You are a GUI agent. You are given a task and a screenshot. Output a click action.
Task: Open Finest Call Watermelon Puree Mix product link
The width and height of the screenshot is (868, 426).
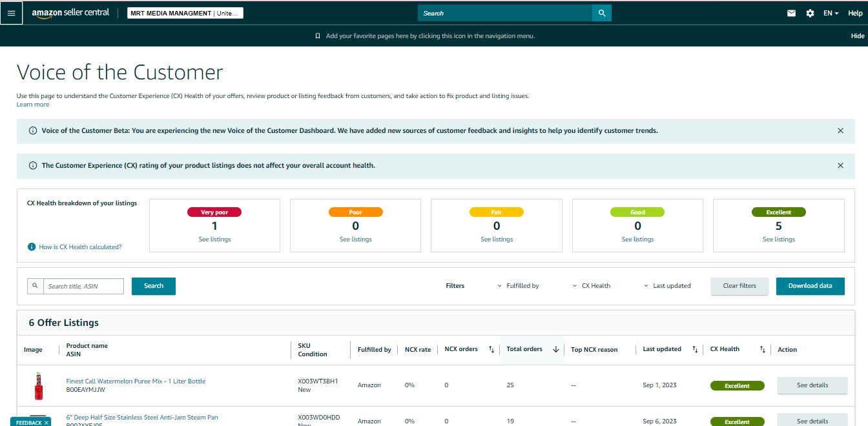coord(136,381)
